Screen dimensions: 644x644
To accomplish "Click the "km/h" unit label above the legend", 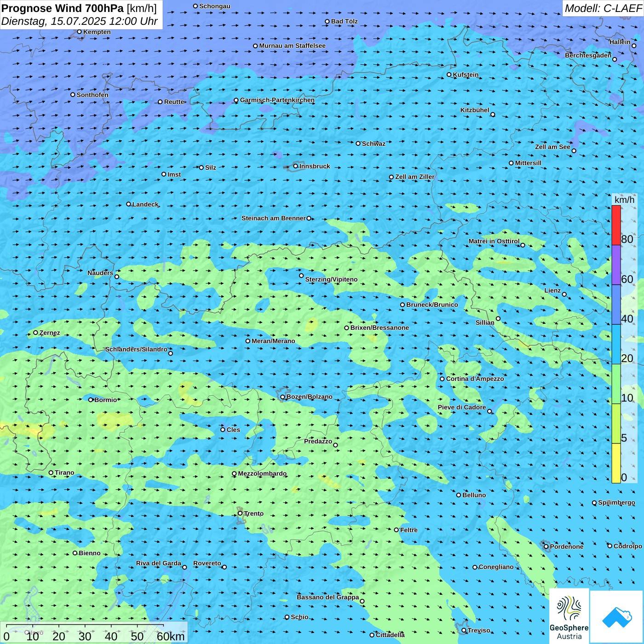I will (x=625, y=200).
